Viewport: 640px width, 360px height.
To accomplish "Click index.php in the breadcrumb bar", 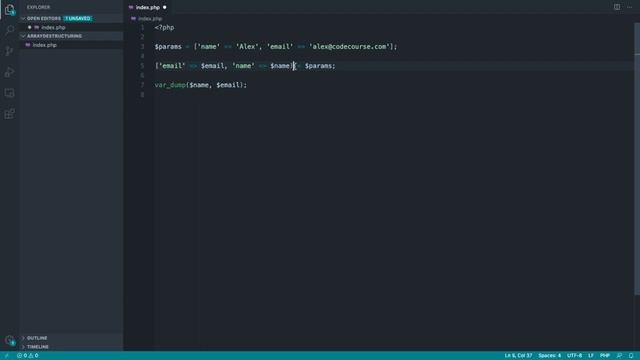I will click(150, 19).
